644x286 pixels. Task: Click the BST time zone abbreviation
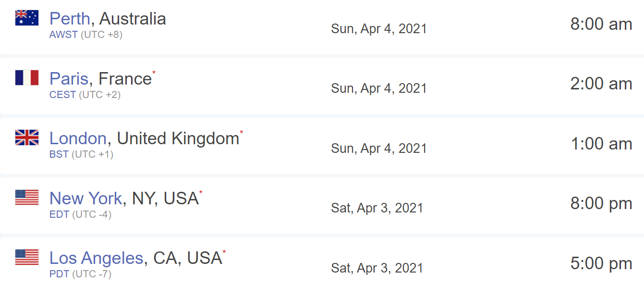59,155
